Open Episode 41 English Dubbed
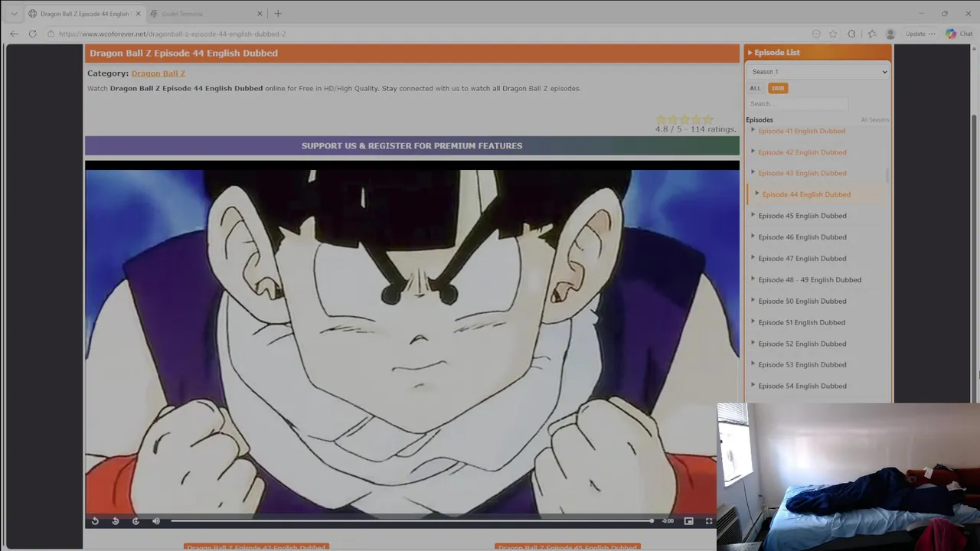Viewport: 980px width, 551px height. point(802,131)
